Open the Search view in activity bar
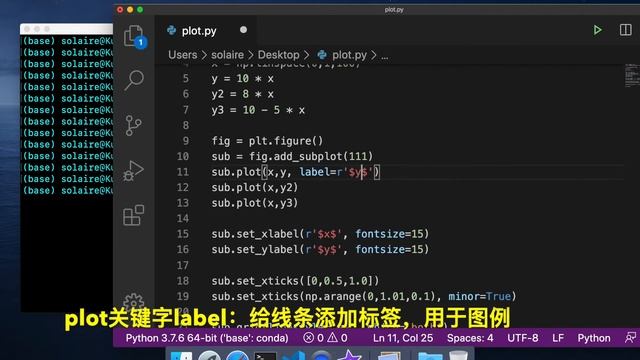This screenshot has height=360, width=640. point(134,80)
